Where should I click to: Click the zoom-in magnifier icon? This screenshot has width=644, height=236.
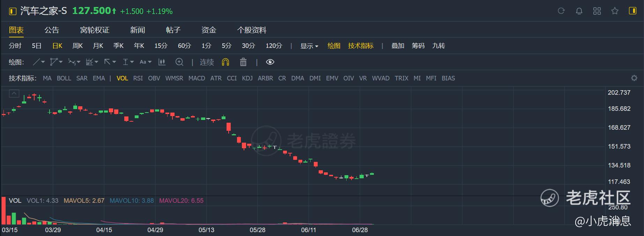pyautogui.click(x=179, y=62)
